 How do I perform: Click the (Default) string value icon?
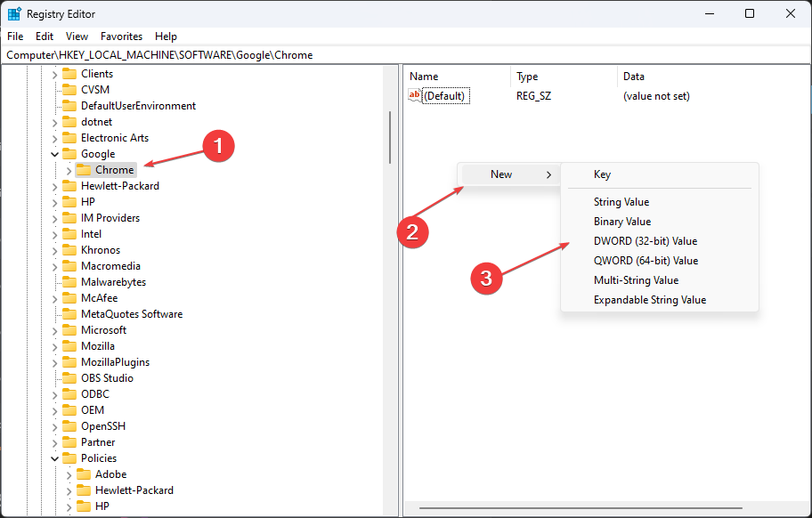click(415, 96)
